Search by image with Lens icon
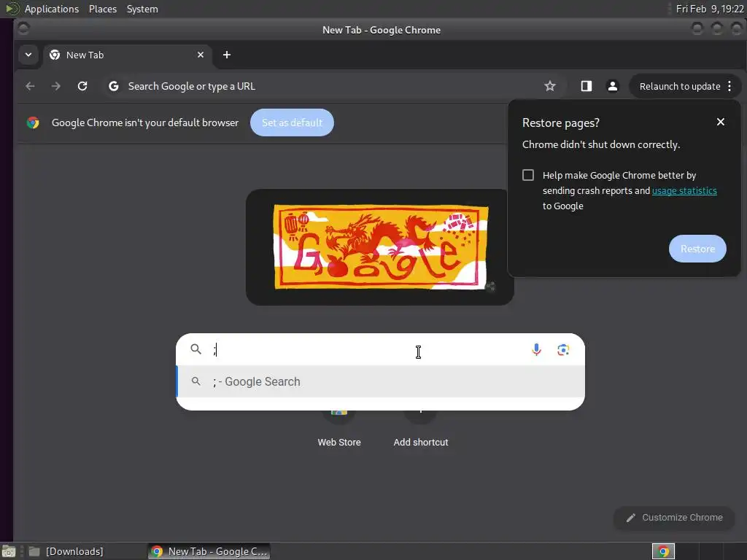The height and width of the screenshot is (560, 747). pos(563,349)
